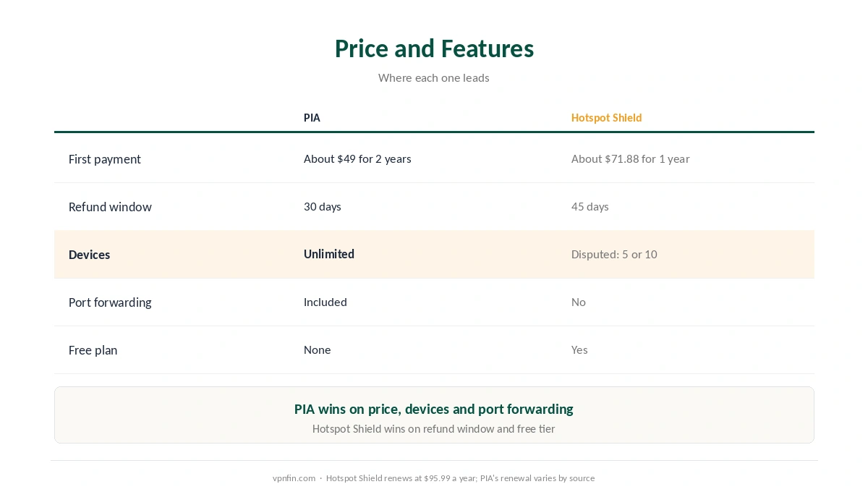Viewport: 868px width, 492px height.
Task: Click the bold 'Unlimited' cell
Action: click(x=329, y=254)
